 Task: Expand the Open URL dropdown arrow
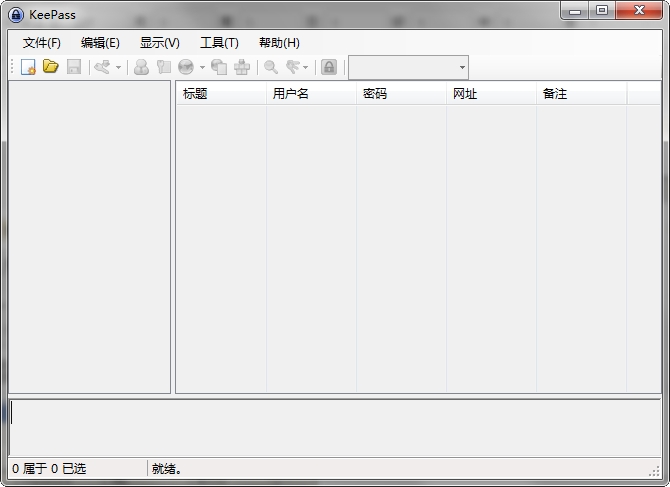tap(202, 67)
